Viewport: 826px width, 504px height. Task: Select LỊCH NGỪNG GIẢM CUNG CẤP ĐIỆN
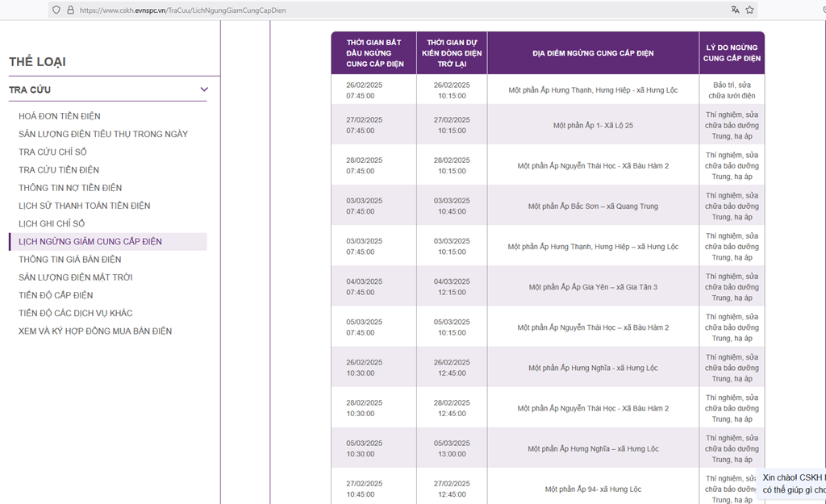[90, 242]
